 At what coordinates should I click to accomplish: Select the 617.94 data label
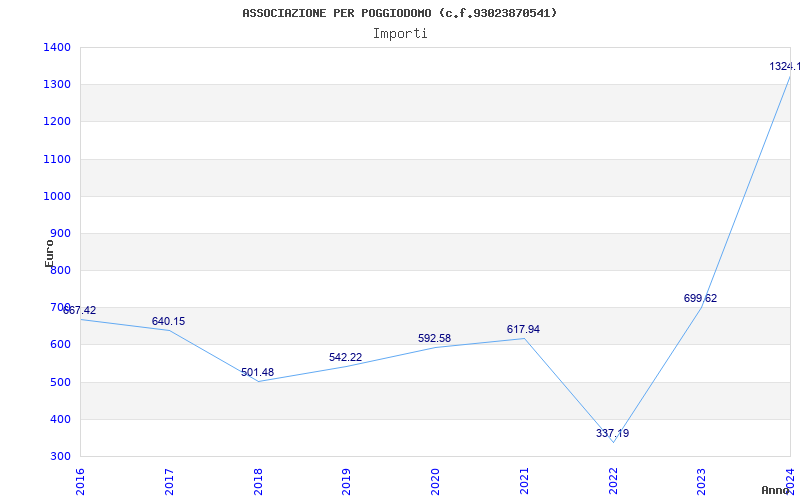click(x=523, y=329)
